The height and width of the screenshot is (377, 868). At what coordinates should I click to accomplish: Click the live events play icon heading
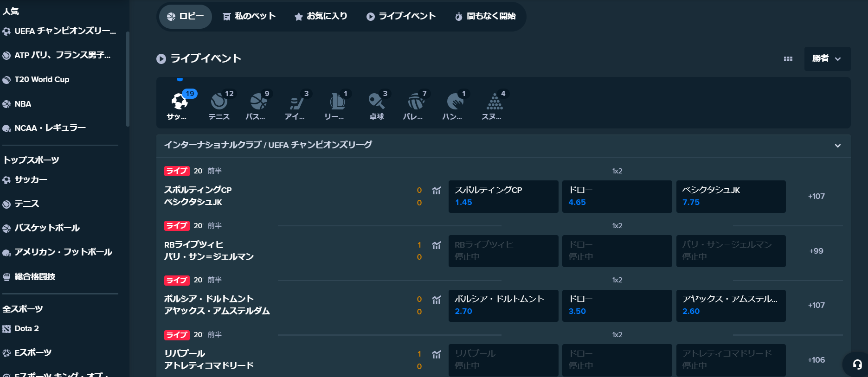161,59
